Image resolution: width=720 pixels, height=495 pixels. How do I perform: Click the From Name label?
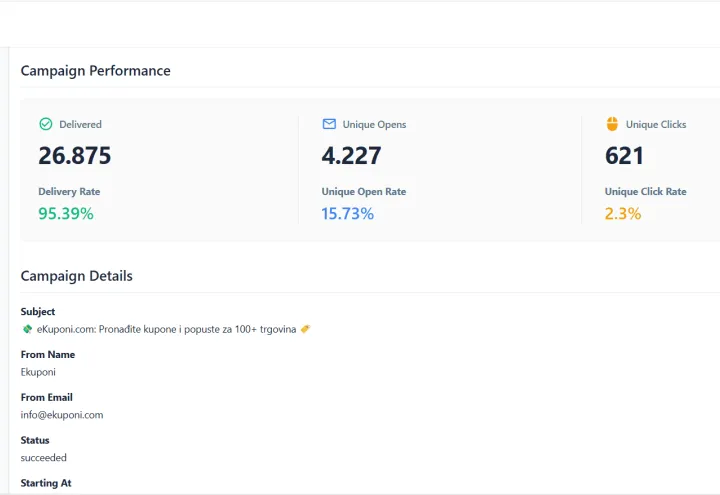click(48, 354)
